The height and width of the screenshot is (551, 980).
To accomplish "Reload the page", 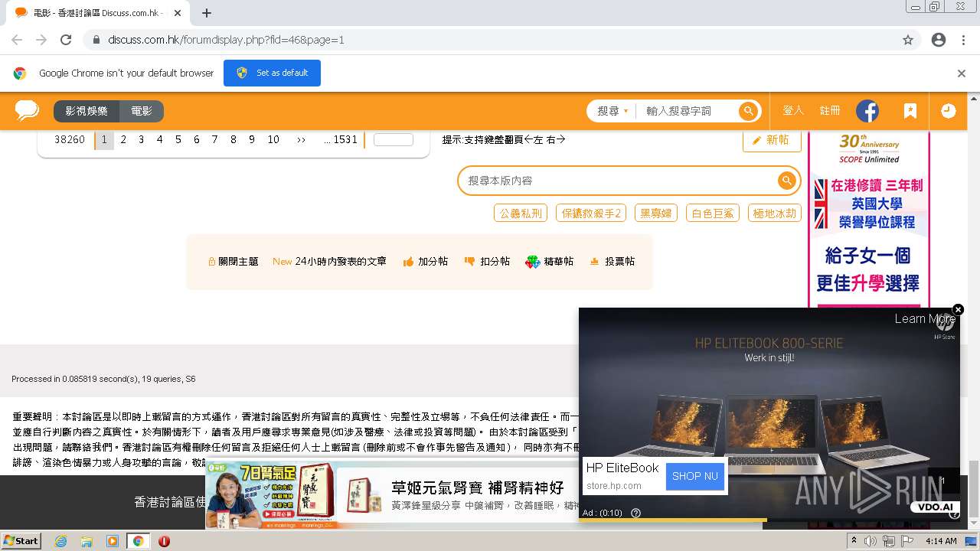I will pos(66,40).
